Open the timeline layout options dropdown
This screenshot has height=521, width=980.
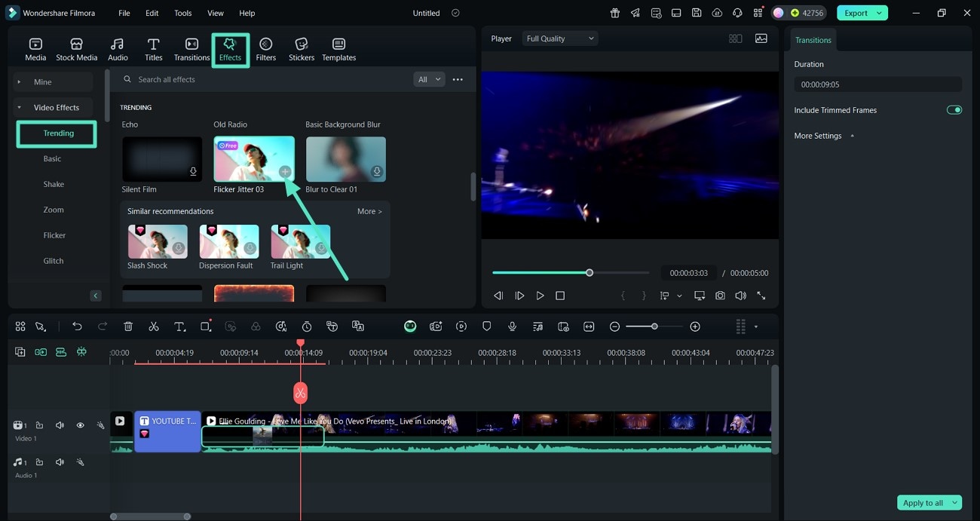756,326
